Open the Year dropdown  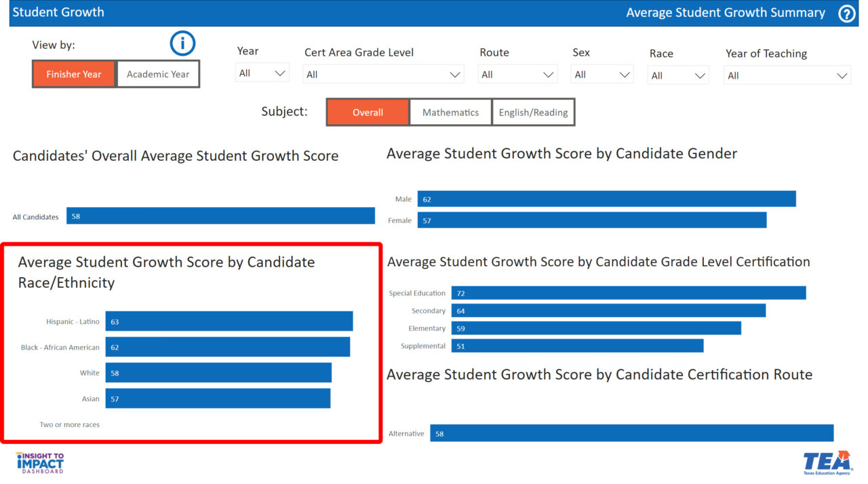[x=262, y=73]
